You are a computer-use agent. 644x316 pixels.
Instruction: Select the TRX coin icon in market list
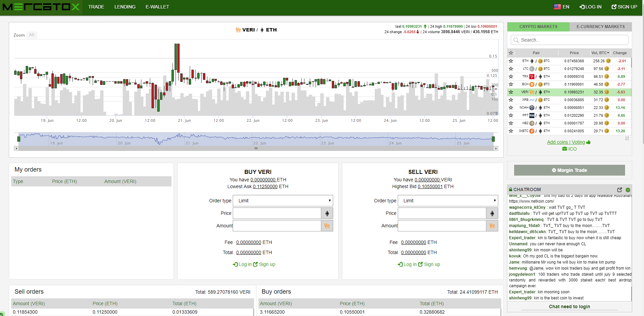click(x=532, y=76)
